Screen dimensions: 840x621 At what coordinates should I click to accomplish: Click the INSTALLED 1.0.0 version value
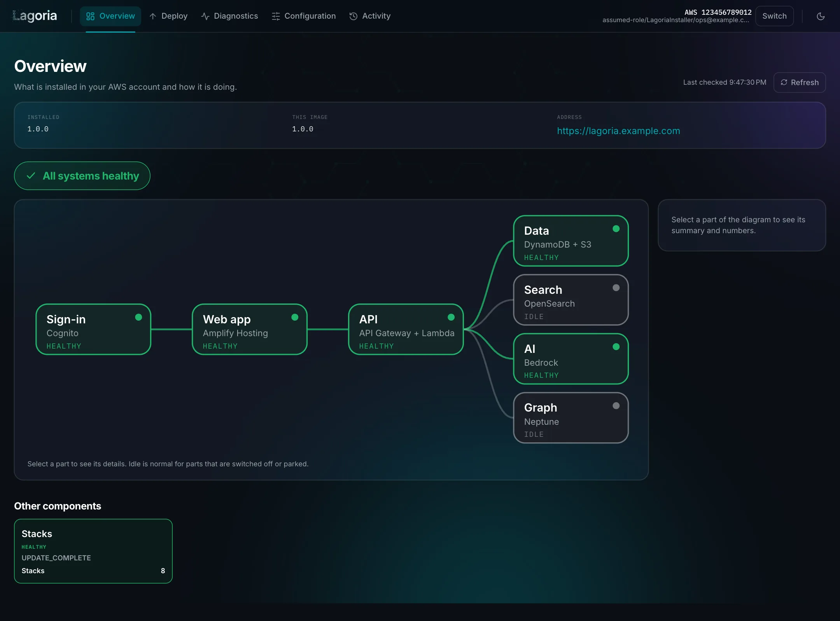pyautogui.click(x=38, y=129)
